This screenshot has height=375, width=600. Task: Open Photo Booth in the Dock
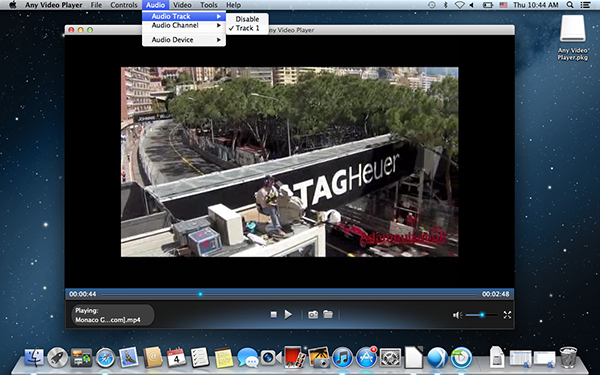[x=294, y=357]
